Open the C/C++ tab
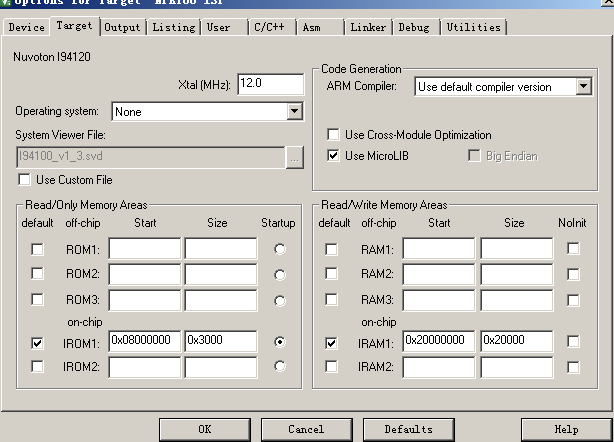 point(272,27)
